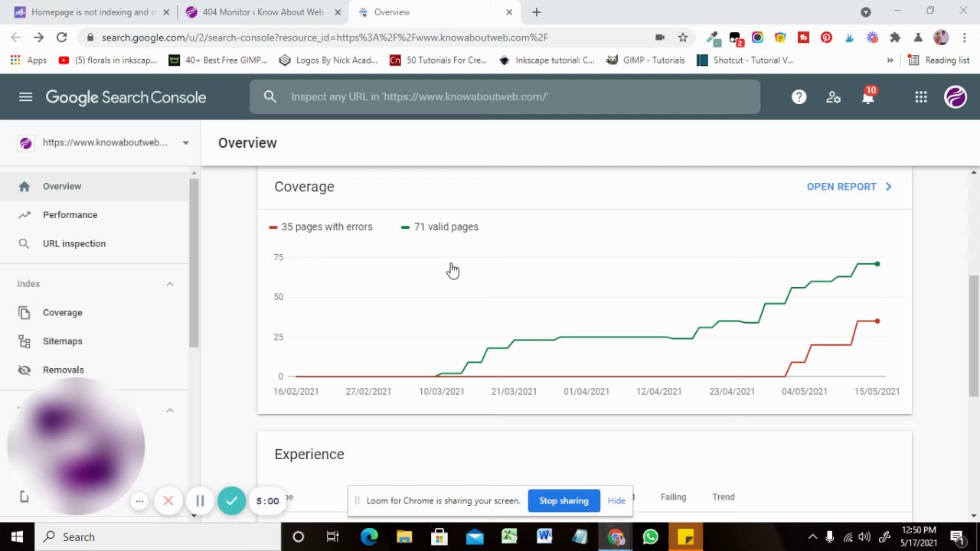980x551 pixels.
Task: Open Chrome tab search dropdown arrow
Action: click(x=866, y=12)
